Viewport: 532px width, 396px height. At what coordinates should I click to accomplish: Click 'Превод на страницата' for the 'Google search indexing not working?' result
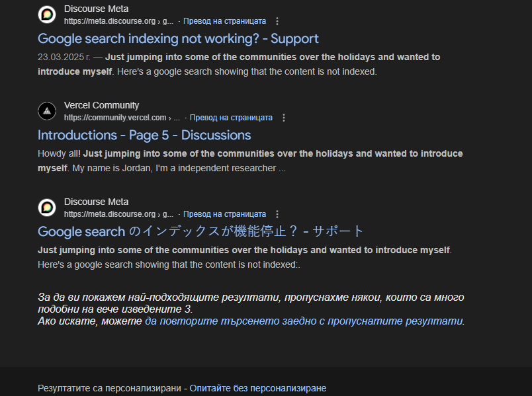coord(224,21)
